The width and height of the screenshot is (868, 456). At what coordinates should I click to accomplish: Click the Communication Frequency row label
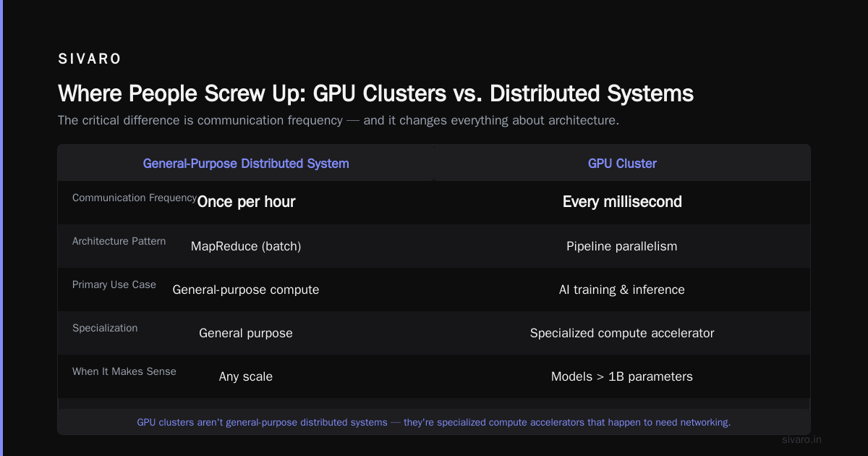click(135, 198)
